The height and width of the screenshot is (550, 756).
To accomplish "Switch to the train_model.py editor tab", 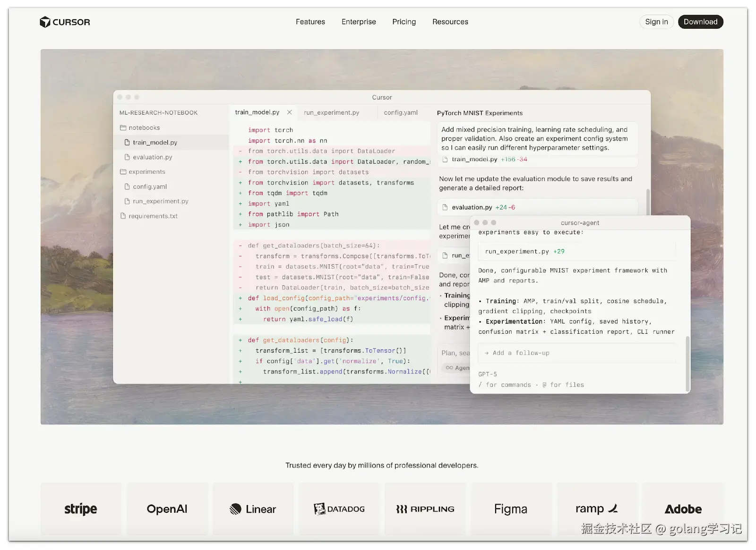I will click(x=258, y=112).
